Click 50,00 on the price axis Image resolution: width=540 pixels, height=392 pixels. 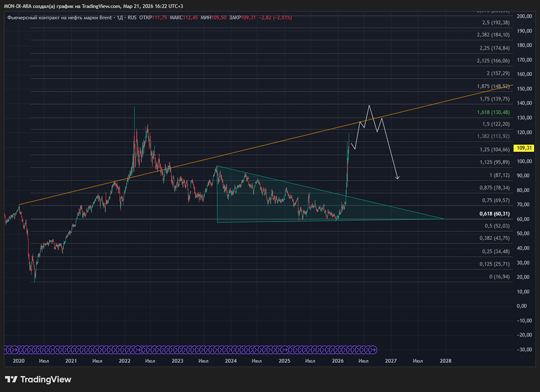point(524,234)
